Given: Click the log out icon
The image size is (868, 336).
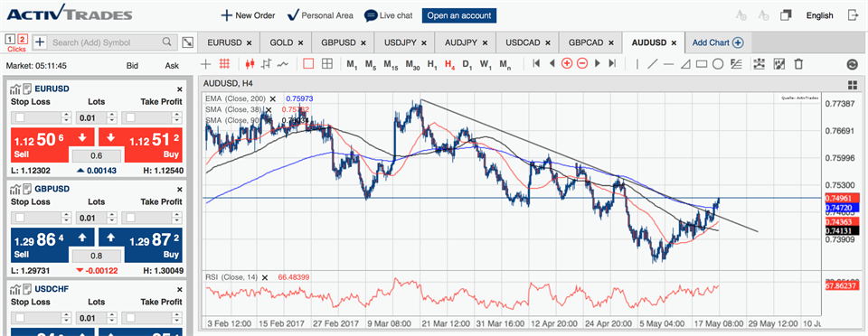Looking at the screenshot, I should click(853, 15).
